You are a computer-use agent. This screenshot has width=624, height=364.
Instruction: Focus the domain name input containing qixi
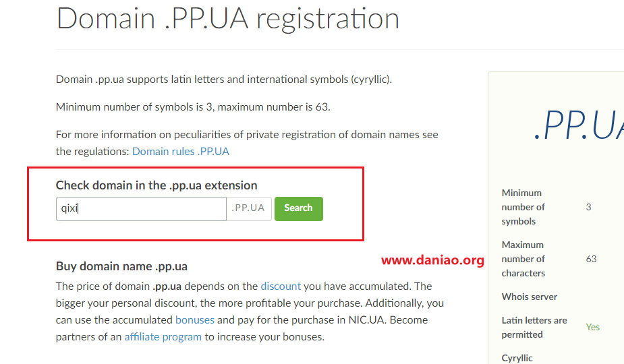point(141,208)
